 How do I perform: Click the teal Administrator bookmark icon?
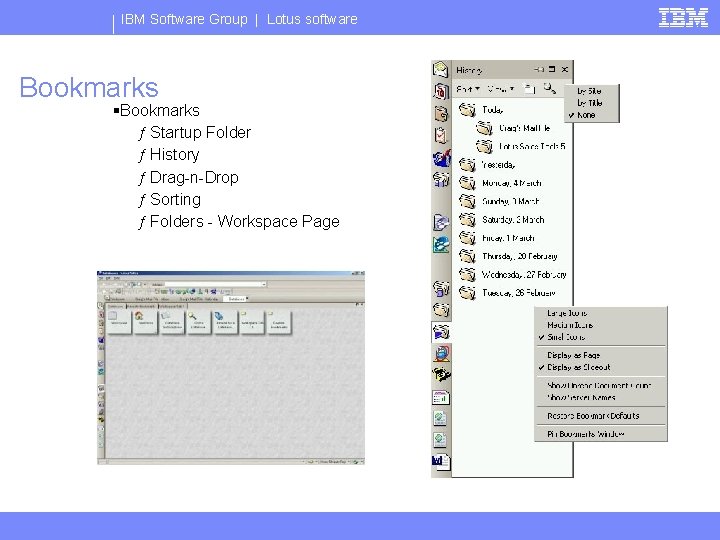click(x=441, y=244)
